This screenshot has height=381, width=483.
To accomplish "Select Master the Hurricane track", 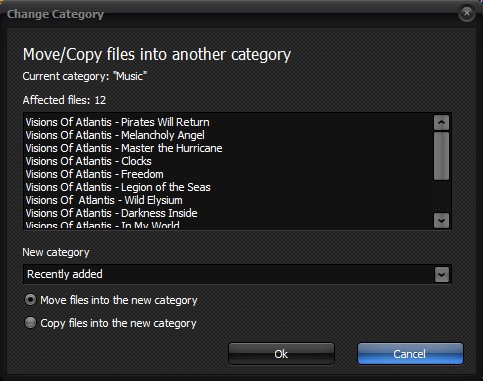I will 124,148.
